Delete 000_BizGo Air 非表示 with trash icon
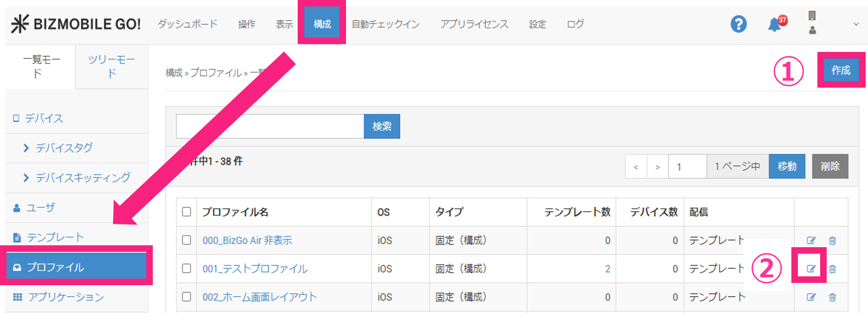The width and height of the screenshot is (868, 313). click(x=832, y=240)
